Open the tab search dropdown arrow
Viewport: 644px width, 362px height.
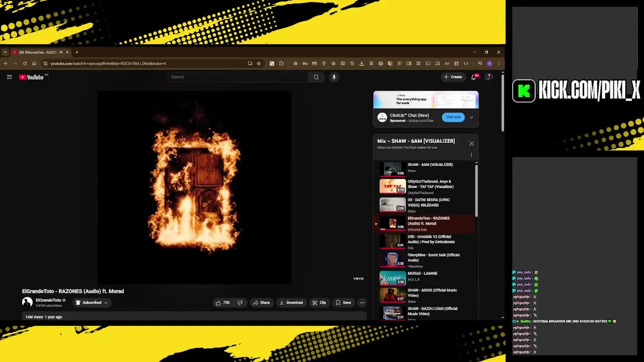click(x=5, y=52)
